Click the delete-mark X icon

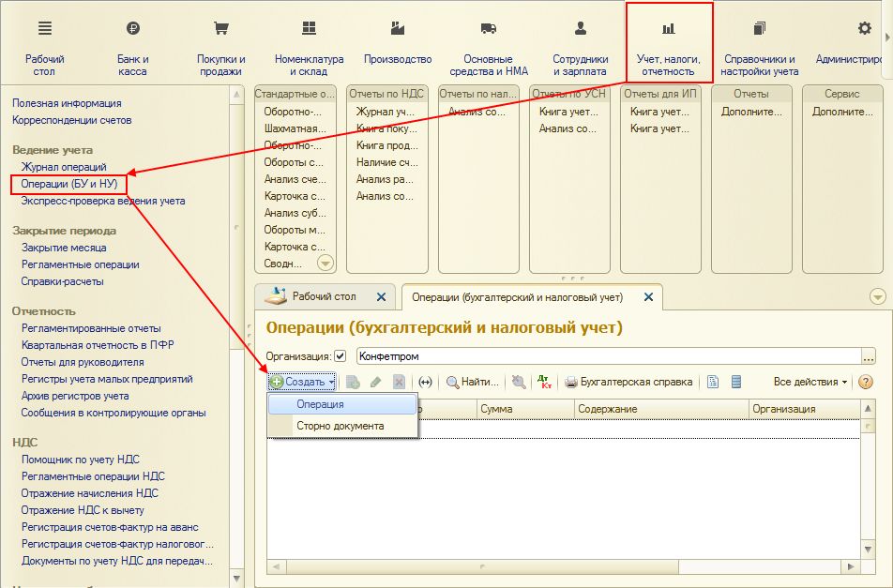pyautogui.click(x=400, y=382)
